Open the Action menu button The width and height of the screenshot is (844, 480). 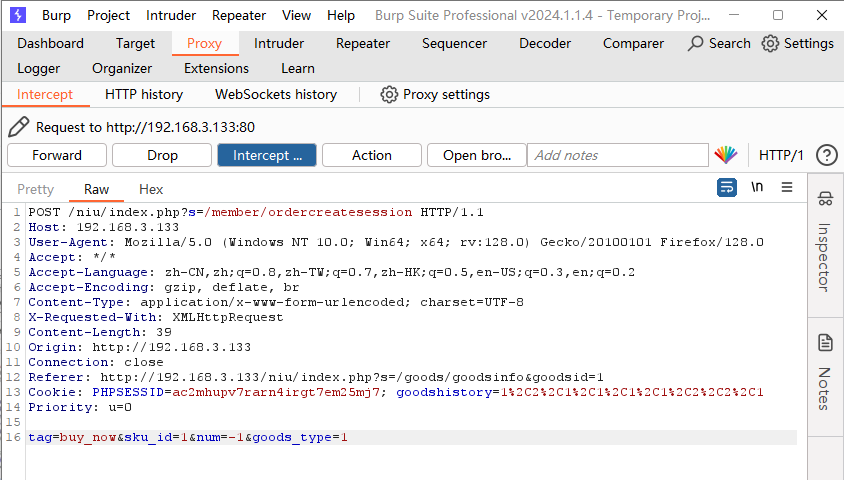pyautogui.click(x=372, y=155)
